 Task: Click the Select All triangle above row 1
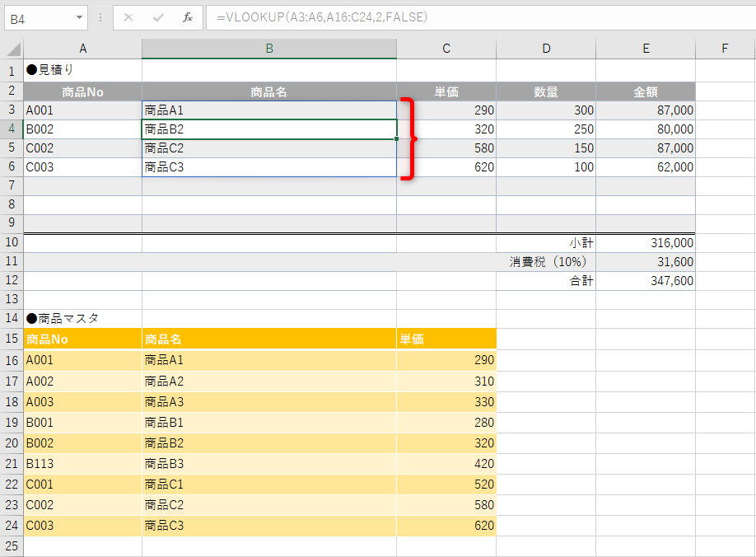coord(12,50)
